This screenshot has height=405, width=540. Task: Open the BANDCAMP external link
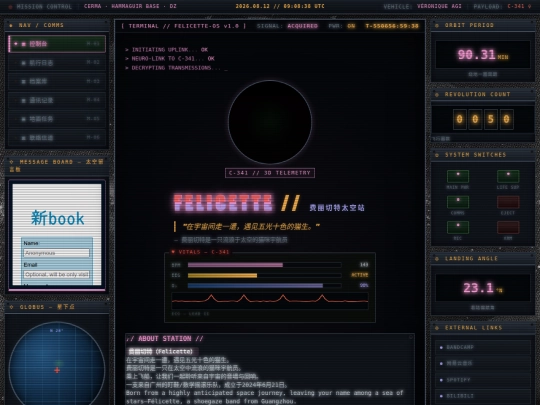click(483, 347)
